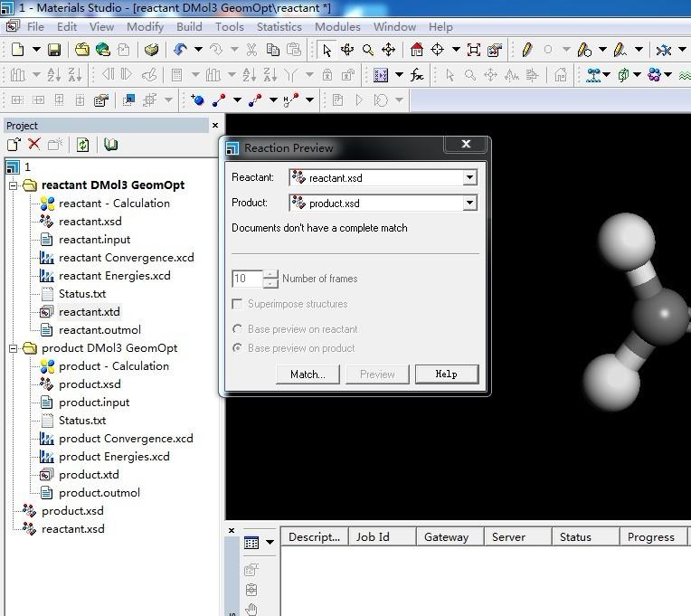Click the Sketch Atom pencil tool
The width and height of the screenshot is (691, 616).
coord(526,50)
